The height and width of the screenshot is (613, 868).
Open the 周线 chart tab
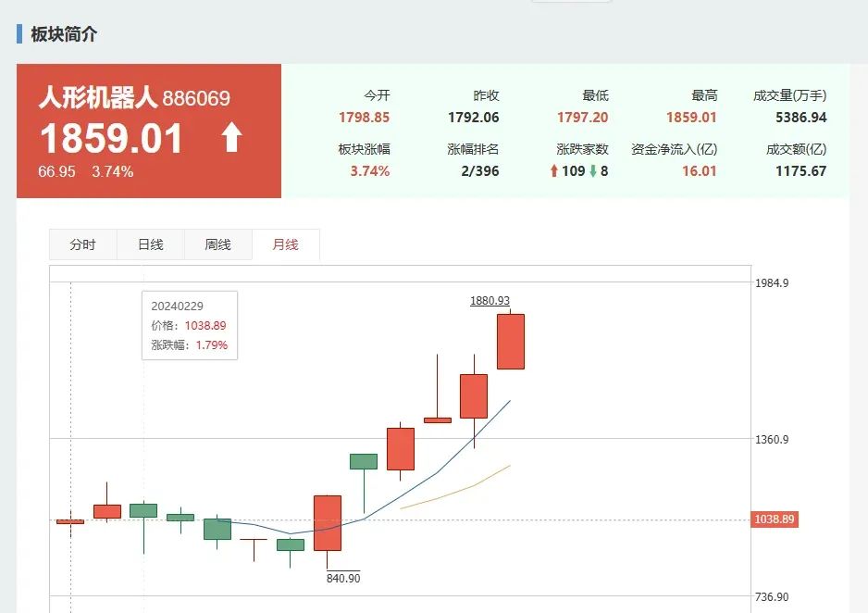pyautogui.click(x=218, y=244)
